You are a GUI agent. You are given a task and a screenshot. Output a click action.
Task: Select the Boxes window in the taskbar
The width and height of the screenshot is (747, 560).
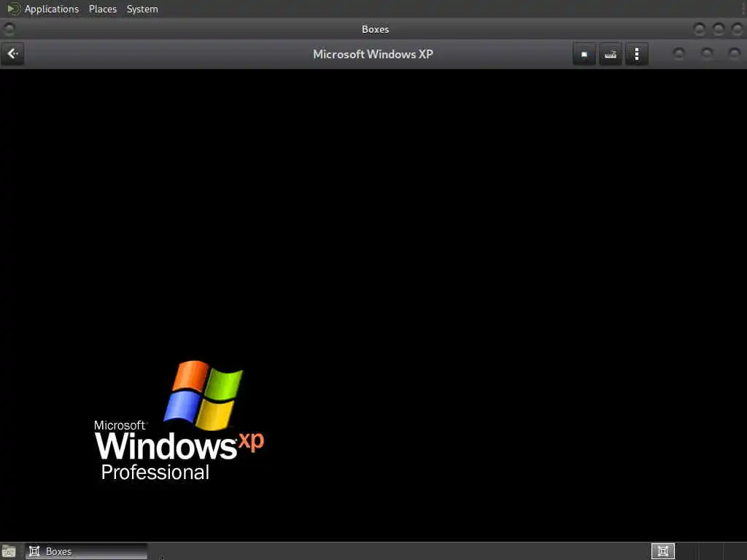[86, 551]
